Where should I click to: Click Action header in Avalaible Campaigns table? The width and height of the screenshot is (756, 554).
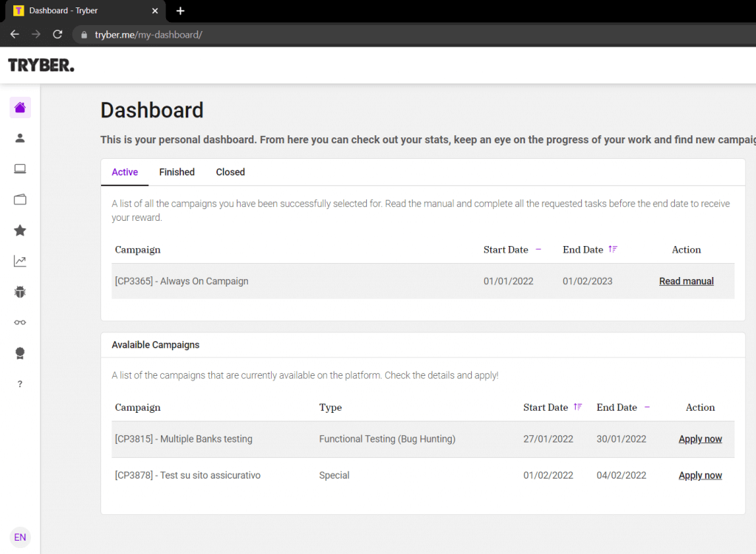[x=700, y=407]
